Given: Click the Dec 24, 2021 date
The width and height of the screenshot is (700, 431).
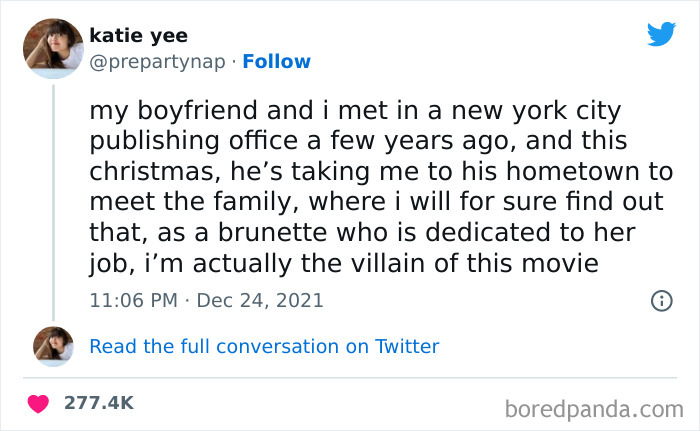Looking at the screenshot, I should [x=262, y=300].
